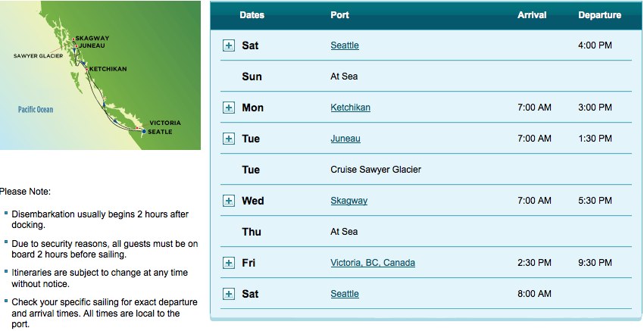The width and height of the screenshot is (644, 331).
Task: Click the Ketchikan marker on the map
Action: tap(86, 70)
